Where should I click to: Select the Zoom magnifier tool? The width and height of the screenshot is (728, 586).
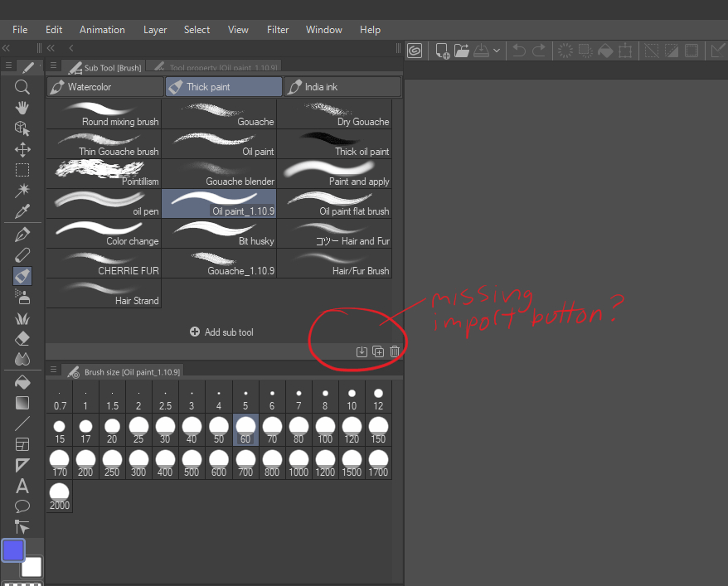(x=22, y=87)
